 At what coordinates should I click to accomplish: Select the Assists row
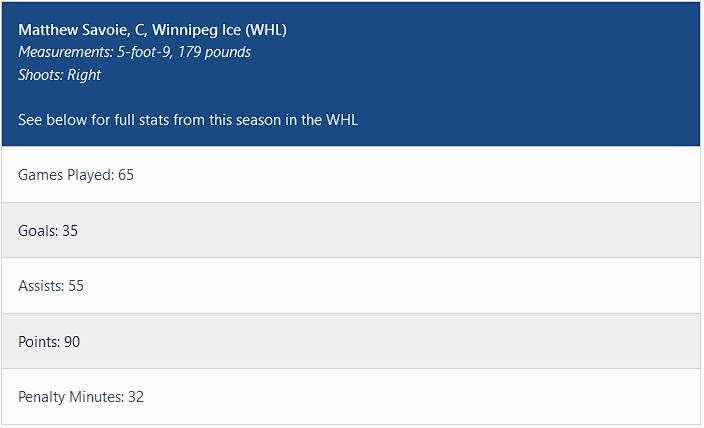click(x=351, y=286)
